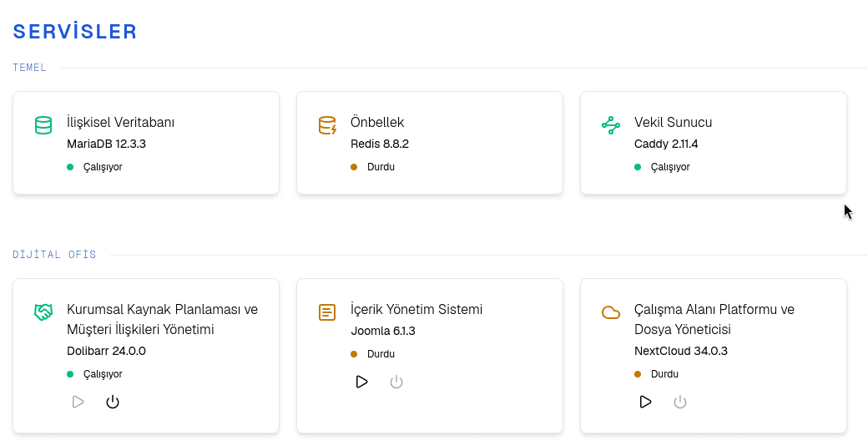Click the Vekil Sunucu proxy network icon
The image size is (868, 446).
pos(611,125)
